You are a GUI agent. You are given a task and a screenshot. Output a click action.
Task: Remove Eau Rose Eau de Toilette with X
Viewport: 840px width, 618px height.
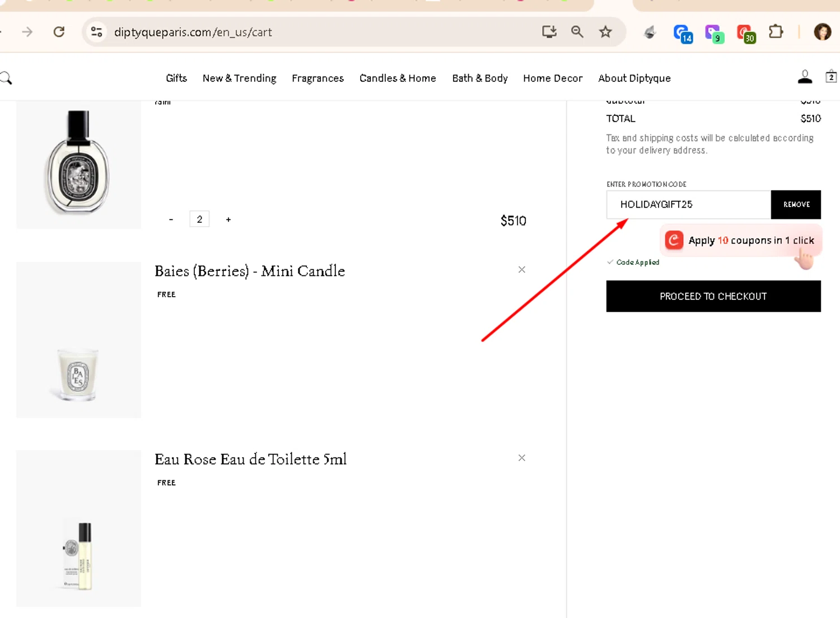pos(522,458)
